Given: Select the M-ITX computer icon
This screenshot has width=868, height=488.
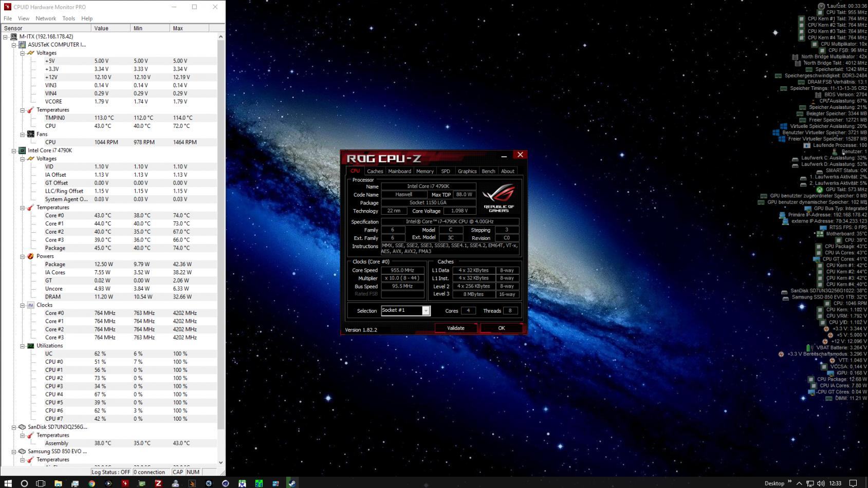Looking at the screenshot, I should pos(14,36).
